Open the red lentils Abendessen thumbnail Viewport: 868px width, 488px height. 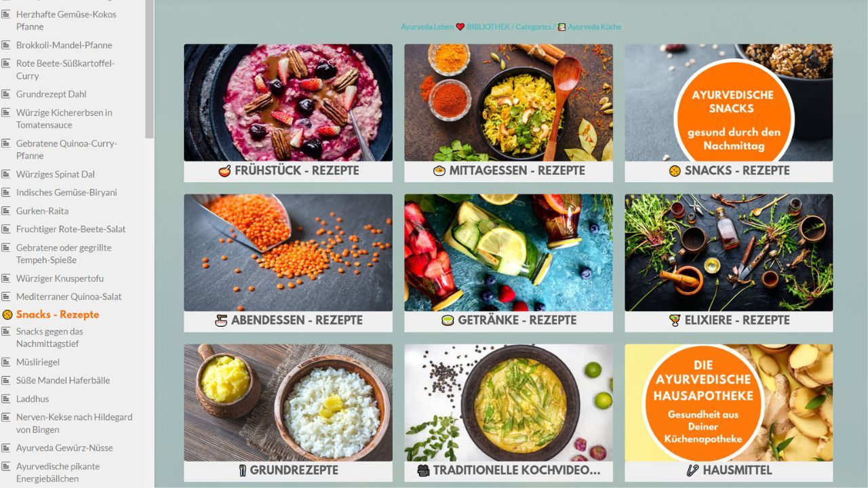coord(288,253)
